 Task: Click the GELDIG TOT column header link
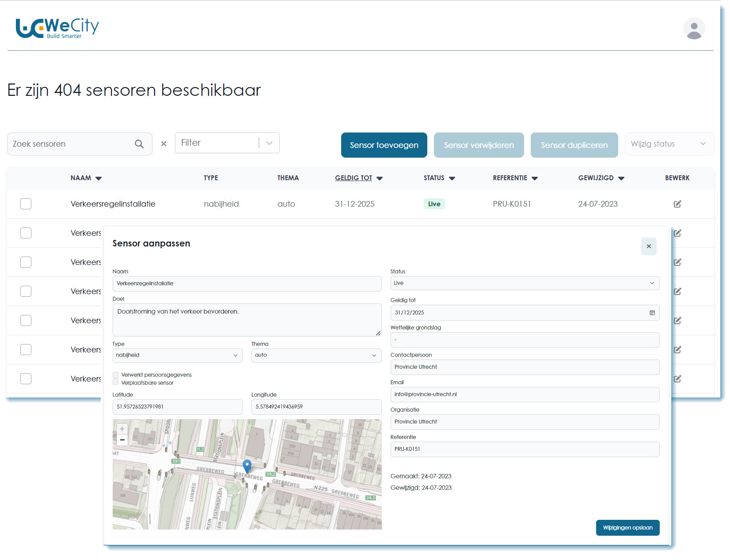coord(354,178)
